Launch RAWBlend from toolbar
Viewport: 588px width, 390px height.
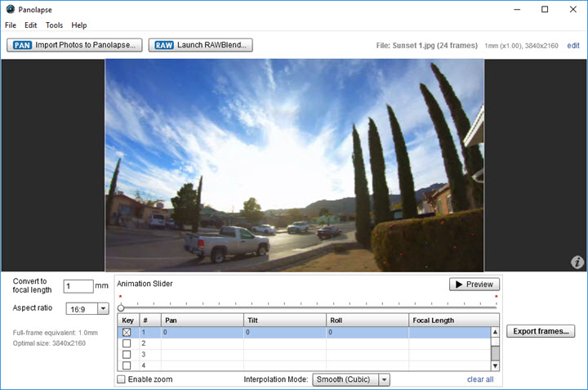point(200,45)
